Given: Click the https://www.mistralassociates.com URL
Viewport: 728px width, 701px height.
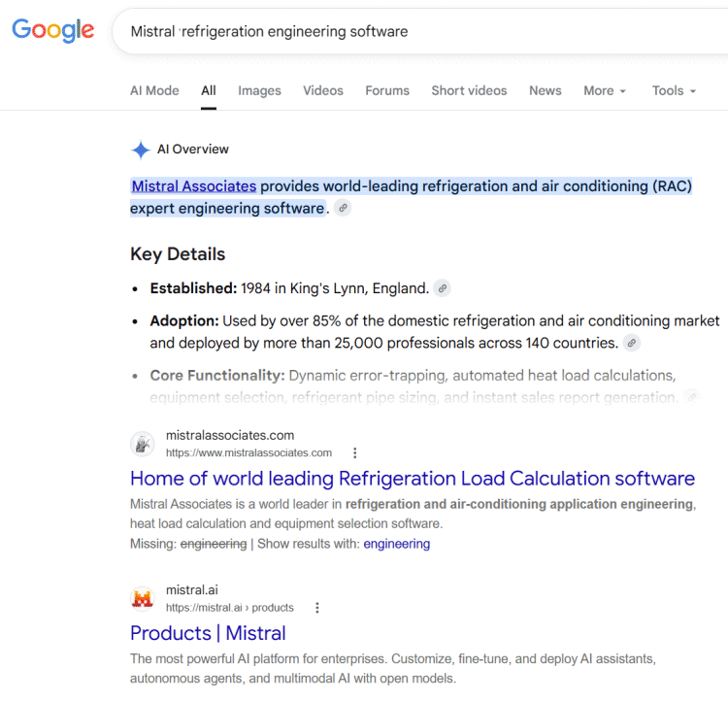Looking at the screenshot, I should pyautogui.click(x=248, y=453).
